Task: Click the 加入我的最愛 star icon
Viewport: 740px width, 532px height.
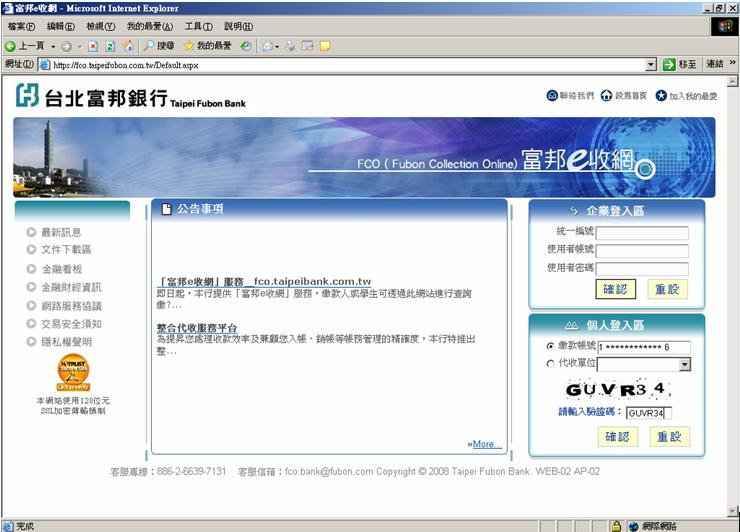Action: 661,96
